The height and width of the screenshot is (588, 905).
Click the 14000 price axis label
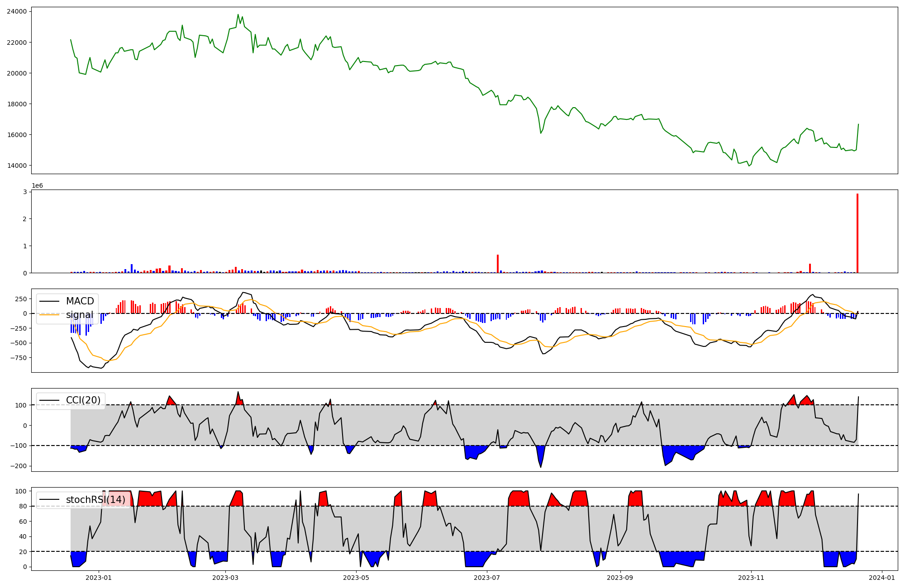pos(17,166)
